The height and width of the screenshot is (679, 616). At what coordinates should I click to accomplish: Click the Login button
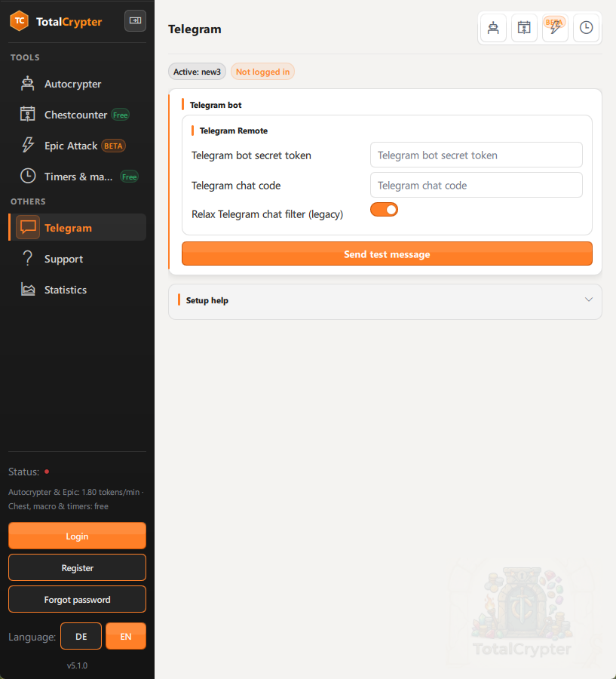pyautogui.click(x=77, y=536)
